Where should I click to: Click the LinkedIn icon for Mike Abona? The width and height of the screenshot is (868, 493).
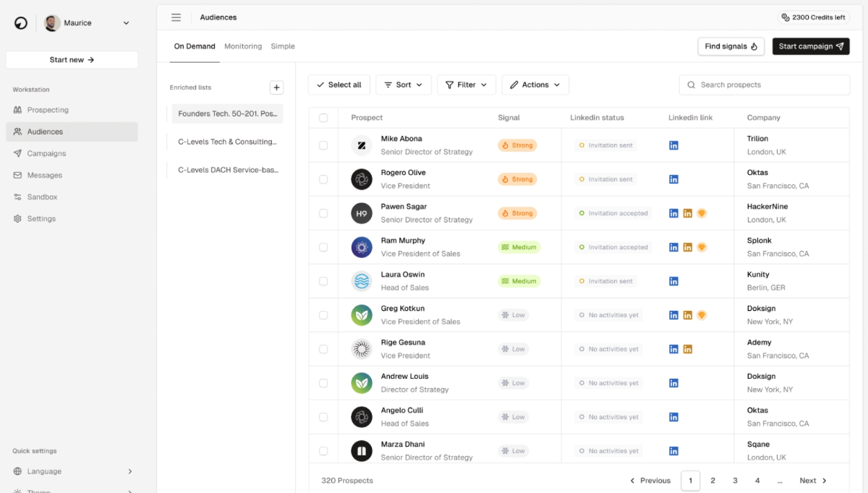point(673,145)
